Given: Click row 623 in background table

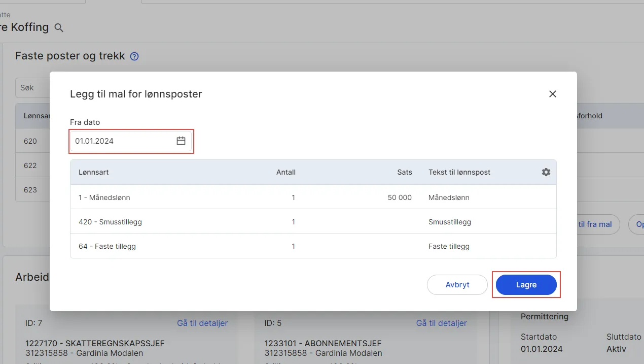Looking at the screenshot, I should [32, 189].
